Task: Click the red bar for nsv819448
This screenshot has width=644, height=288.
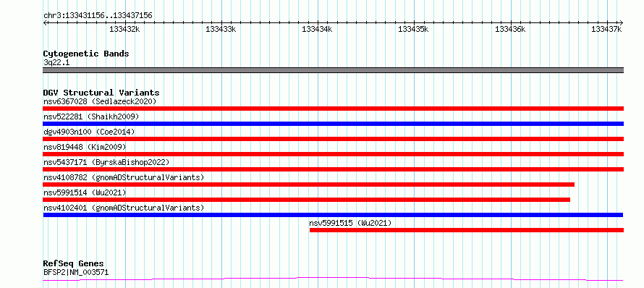Action: 333,154
